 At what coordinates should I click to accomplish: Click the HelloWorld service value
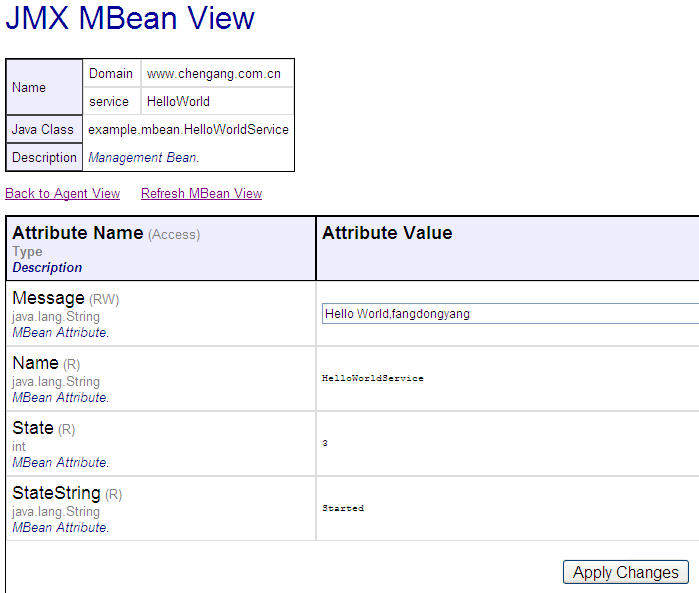coord(178,102)
